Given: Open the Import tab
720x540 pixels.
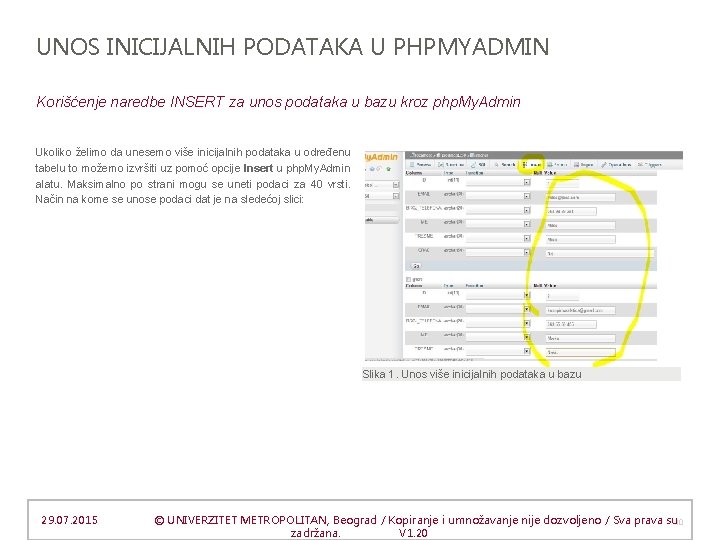Looking at the screenshot, I should (x=584, y=164).
